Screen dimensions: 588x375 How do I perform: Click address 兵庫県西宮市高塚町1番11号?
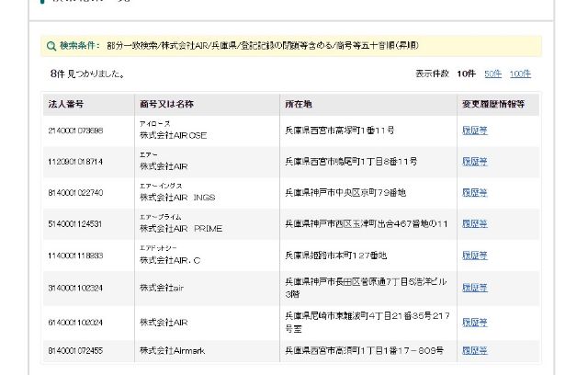click(340, 131)
